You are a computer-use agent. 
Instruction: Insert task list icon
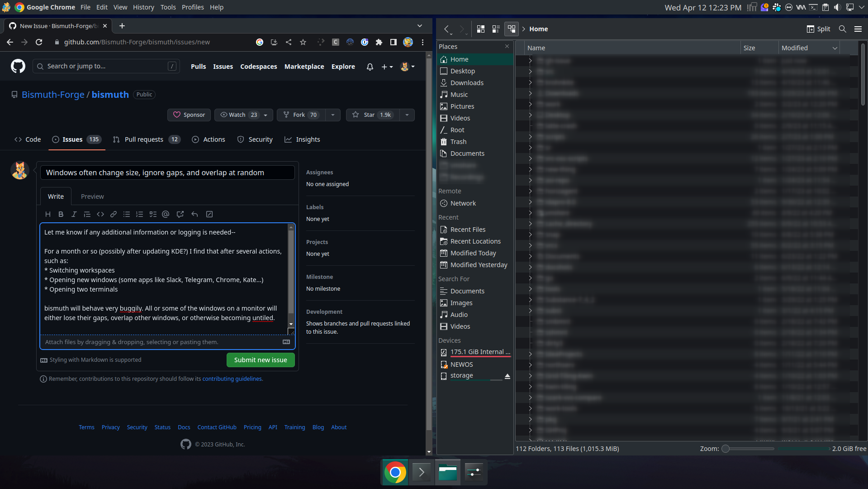153,214
